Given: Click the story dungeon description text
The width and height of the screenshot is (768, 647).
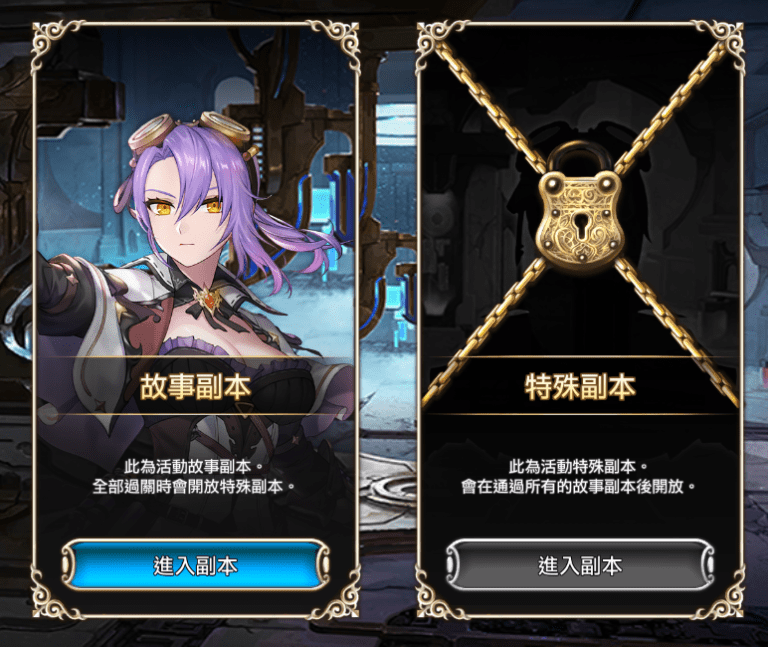Looking at the screenshot, I should (x=195, y=477).
